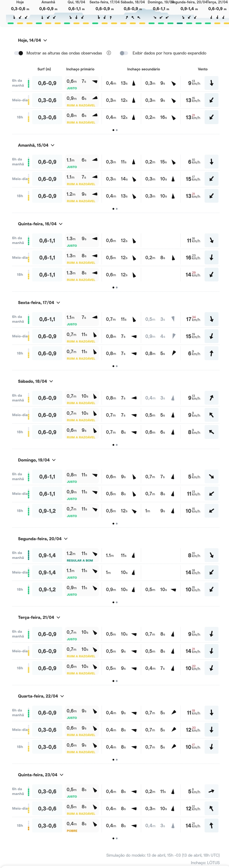This screenshot has width=229, height=868.
Task: Toggle 'Mostrar as alturas das ondas observadas' switch
Action: point(19,53)
